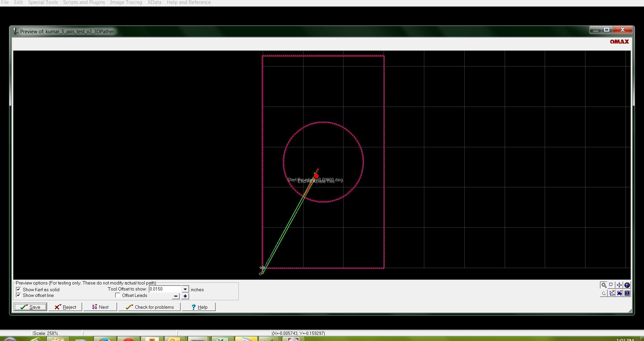Viewport: 644px width, 341px height.
Task: Activate the Zoom Window tool
Action: [x=610, y=285]
